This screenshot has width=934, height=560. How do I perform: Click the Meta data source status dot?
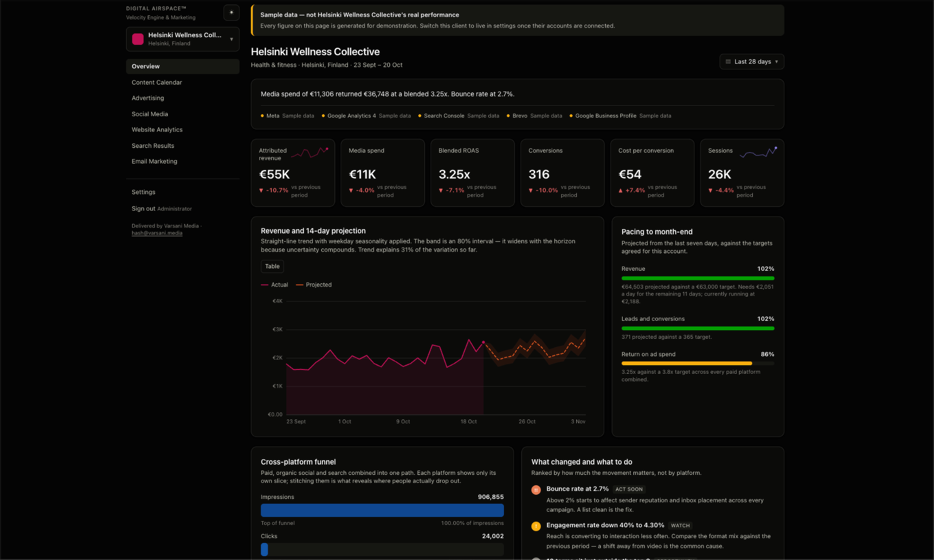[x=262, y=116]
